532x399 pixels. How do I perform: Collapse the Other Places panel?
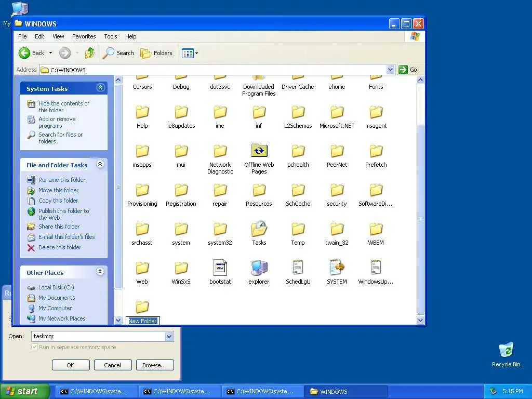click(100, 272)
